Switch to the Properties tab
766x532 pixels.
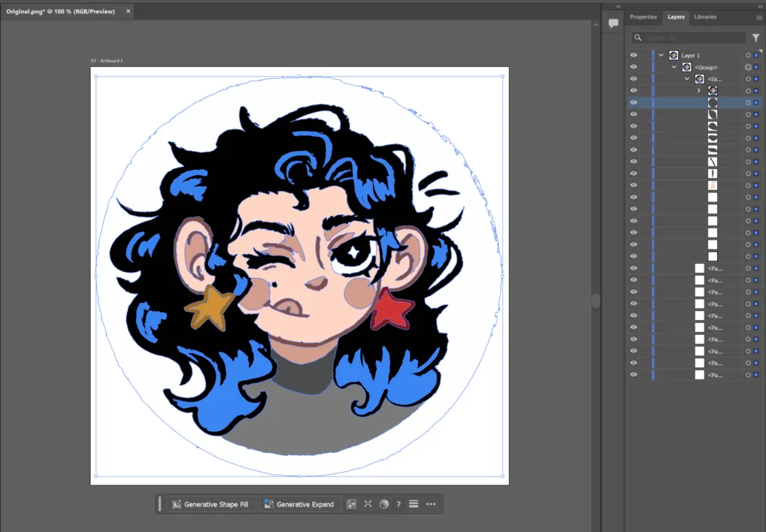[643, 17]
